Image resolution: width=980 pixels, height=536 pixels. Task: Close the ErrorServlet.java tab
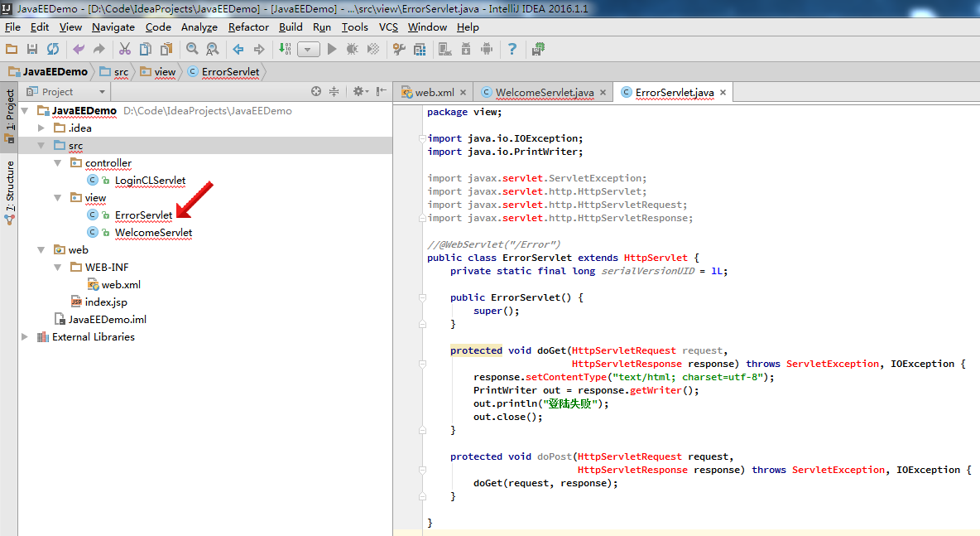pos(723,92)
